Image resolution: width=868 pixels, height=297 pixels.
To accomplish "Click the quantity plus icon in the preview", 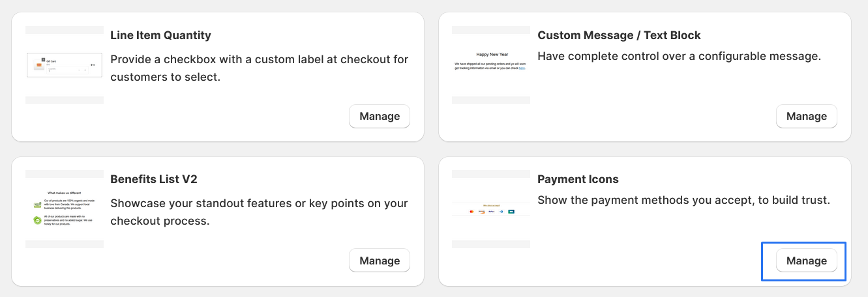I will point(85,70).
